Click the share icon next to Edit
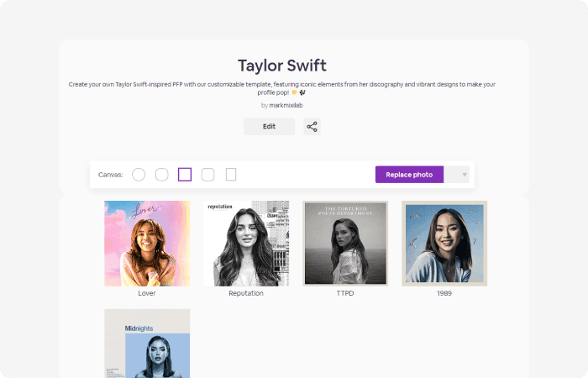The image size is (588, 378). tap(312, 127)
